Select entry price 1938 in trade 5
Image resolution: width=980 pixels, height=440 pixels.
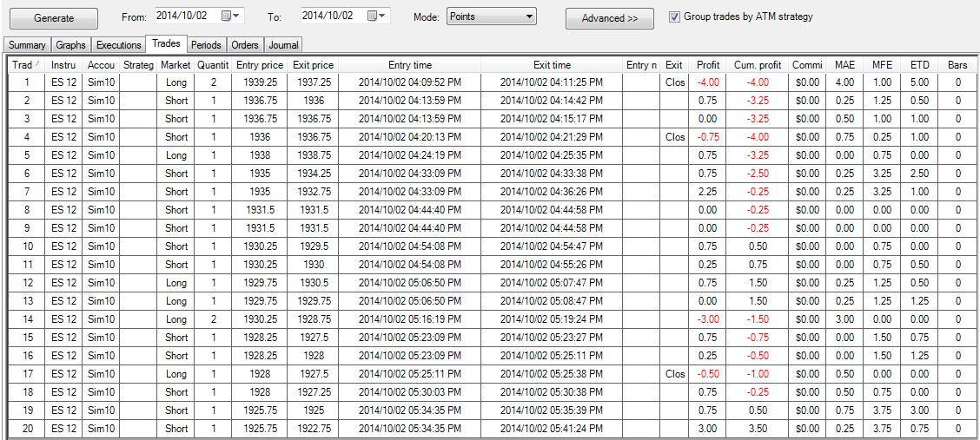260,155
